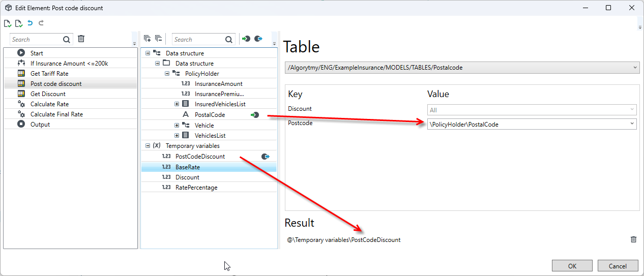Redo the last change

pos(41,23)
